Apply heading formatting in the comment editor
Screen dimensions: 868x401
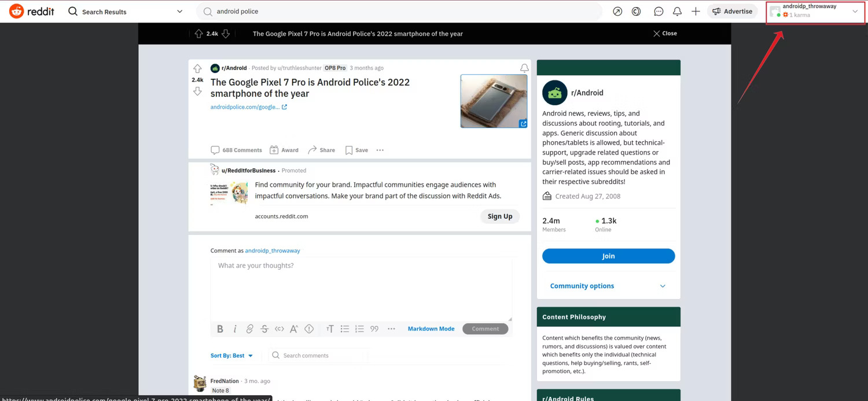330,329
